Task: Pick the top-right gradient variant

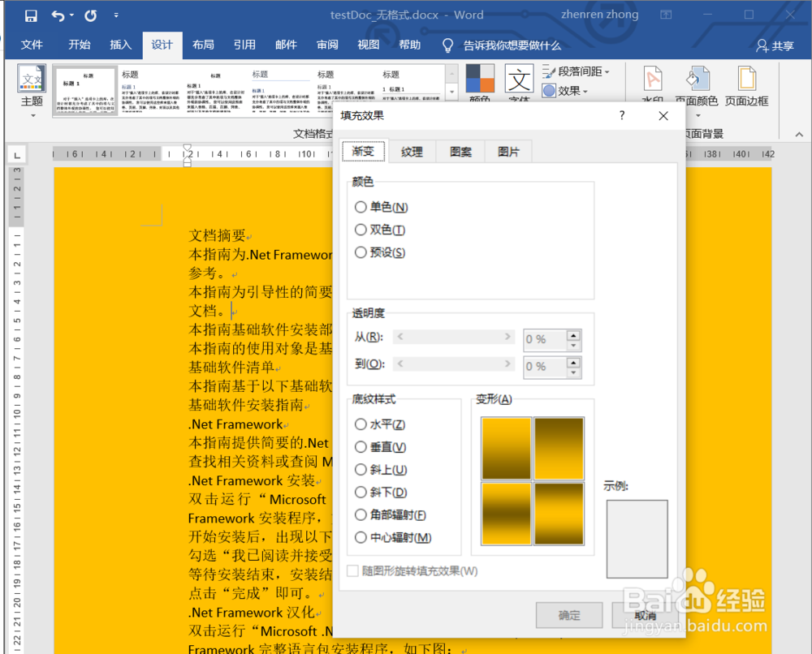Action: point(559,449)
